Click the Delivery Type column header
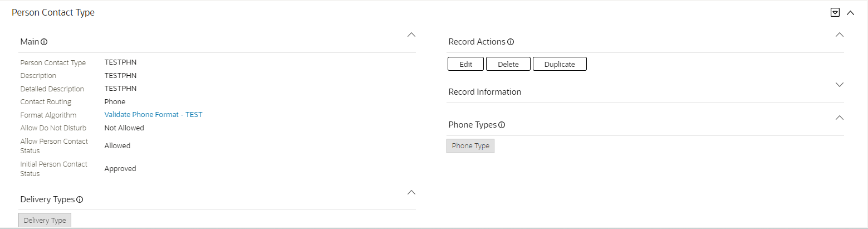 [45, 221]
